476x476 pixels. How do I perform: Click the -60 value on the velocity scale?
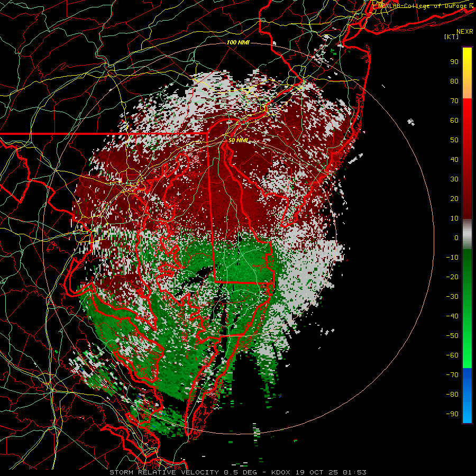(452, 355)
